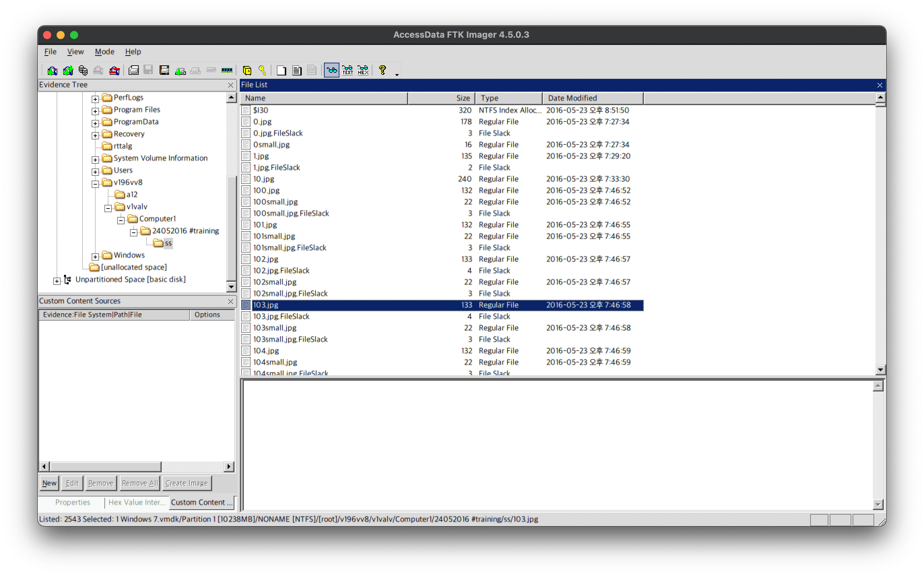924x576 pixels.
Task: Click the Evidence Tree vertical scrollbar thumb
Action: pyautogui.click(x=231, y=228)
